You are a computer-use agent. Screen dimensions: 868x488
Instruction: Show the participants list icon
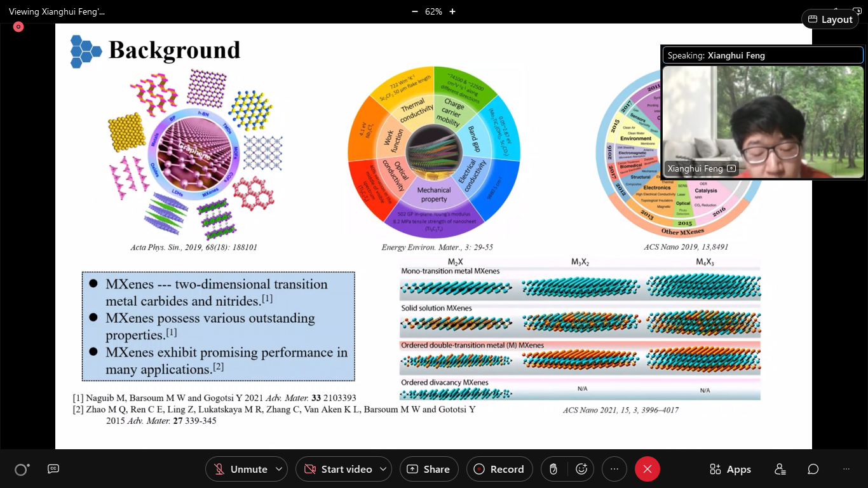[780, 469]
